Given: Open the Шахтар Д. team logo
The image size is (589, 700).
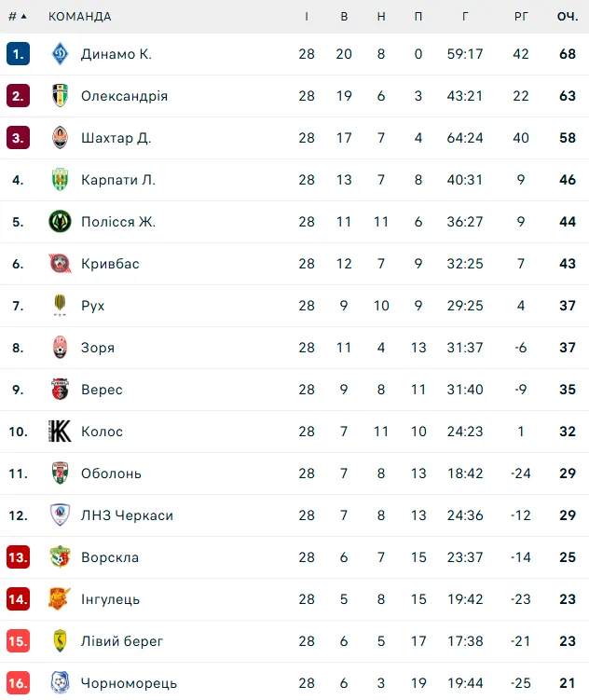Looking at the screenshot, I should [x=60, y=138].
